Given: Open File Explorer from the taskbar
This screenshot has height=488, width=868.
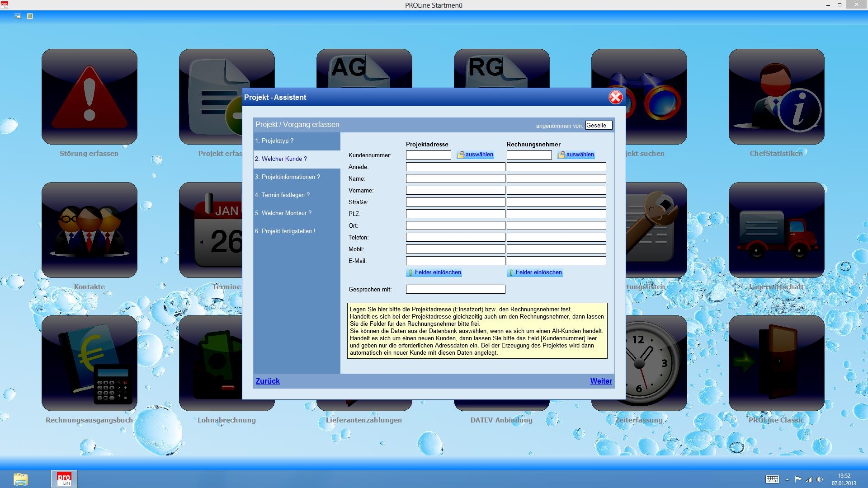Looking at the screenshot, I should pyautogui.click(x=20, y=479).
